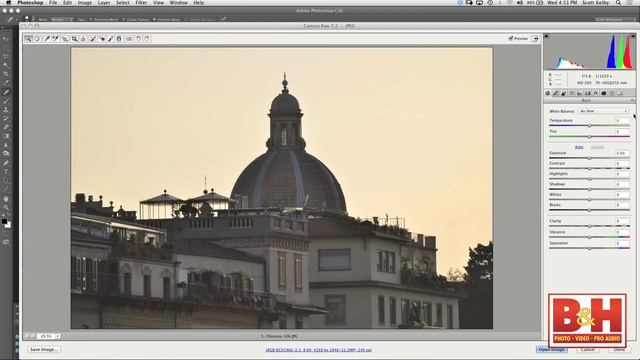
Task: Open the White Balance dropdown
Action: click(603, 111)
